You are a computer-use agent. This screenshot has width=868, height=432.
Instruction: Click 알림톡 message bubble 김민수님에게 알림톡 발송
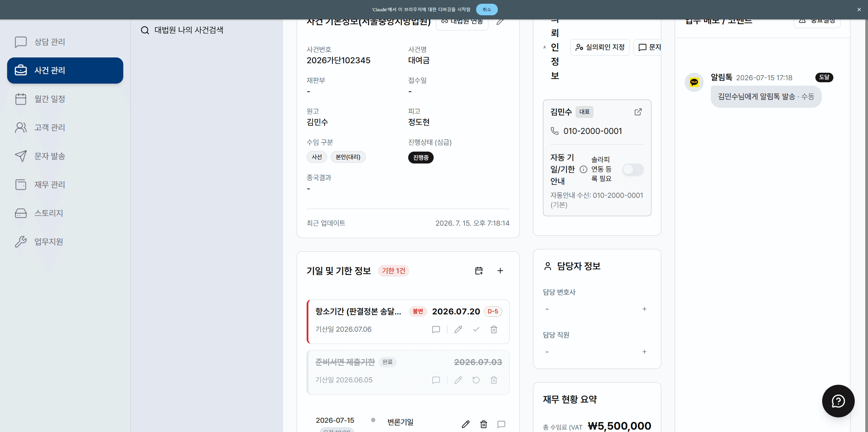point(766,97)
